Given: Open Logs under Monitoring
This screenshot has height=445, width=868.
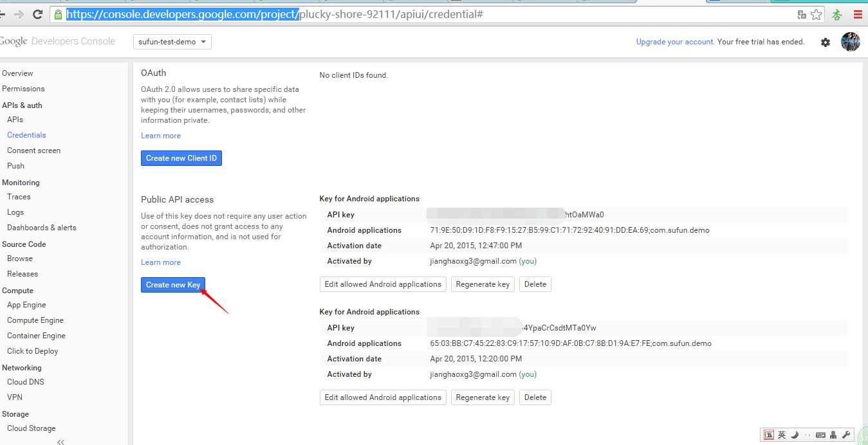Looking at the screenshot, I should [x=15, y=212].
